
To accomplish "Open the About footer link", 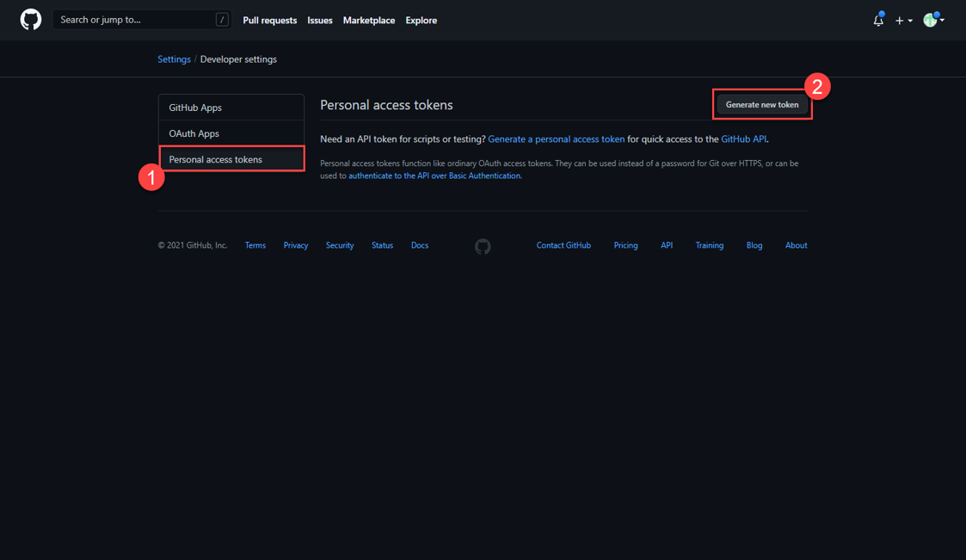I will [x=796, y=245].
